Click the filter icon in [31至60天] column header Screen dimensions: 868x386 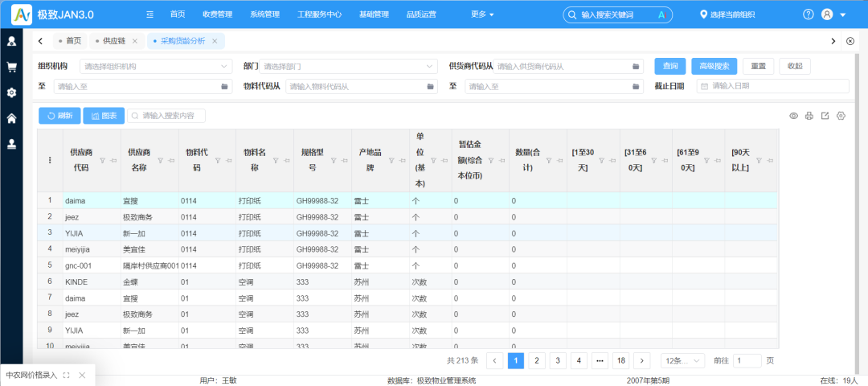coord(653,161)
